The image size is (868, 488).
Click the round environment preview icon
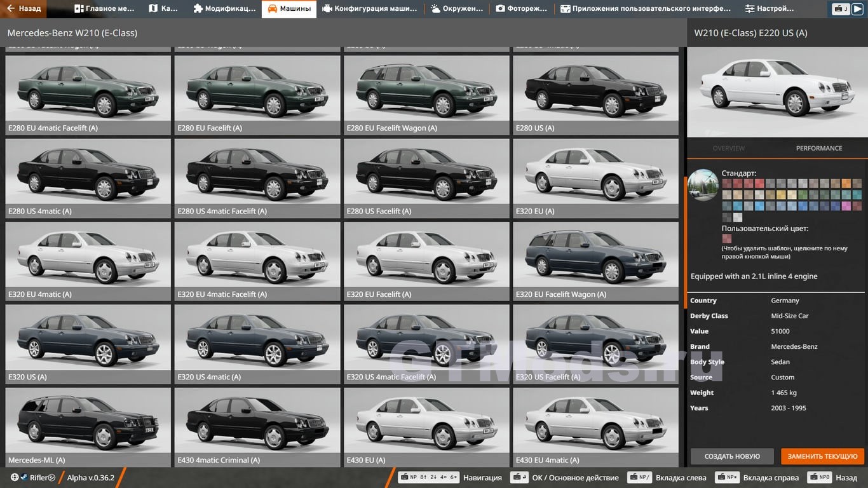tap(703, 185)
